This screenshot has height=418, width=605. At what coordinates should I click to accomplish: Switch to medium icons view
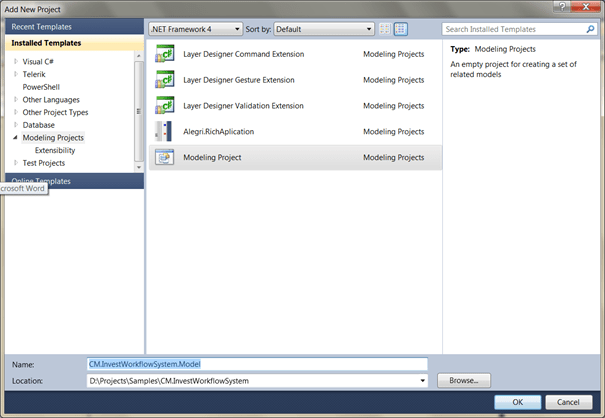(x=400, y=30)
